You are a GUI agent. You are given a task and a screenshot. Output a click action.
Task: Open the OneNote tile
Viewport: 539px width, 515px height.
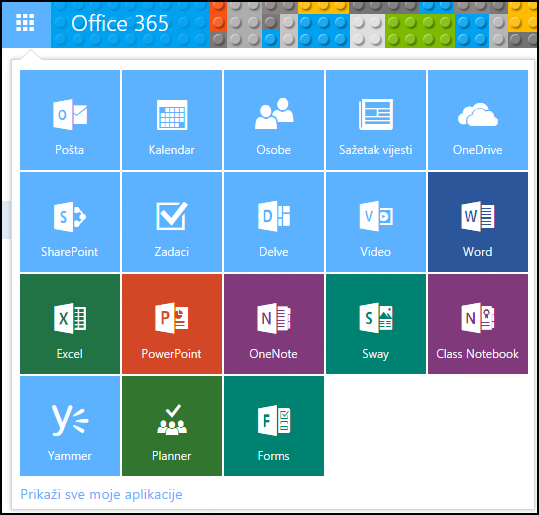pos(274,324)
